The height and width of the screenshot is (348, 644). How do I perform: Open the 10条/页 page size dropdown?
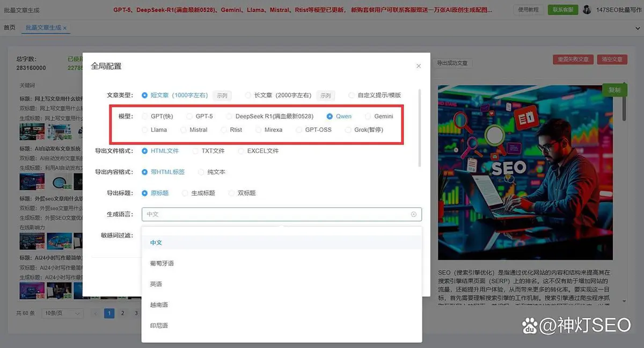[x=63, y=313]
